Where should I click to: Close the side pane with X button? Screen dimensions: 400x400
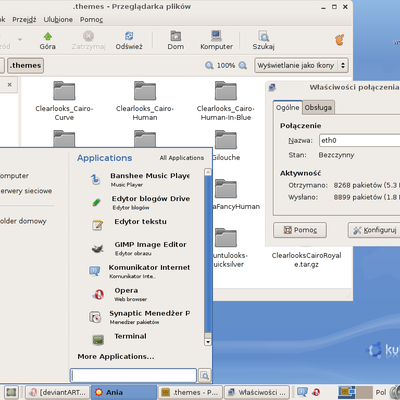click(10, 85)
